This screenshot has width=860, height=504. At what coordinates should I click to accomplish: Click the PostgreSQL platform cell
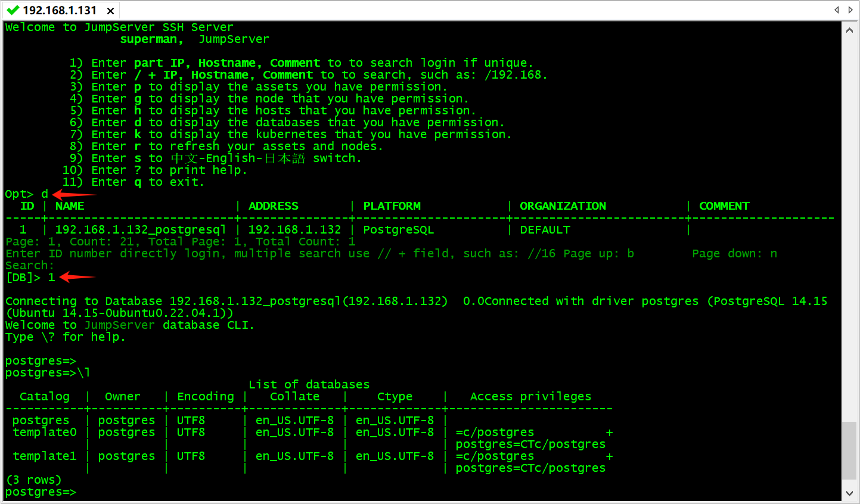(399, 230)
